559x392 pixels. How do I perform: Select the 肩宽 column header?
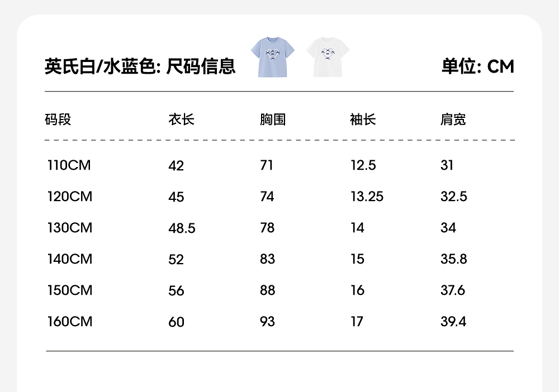(453, 119)
